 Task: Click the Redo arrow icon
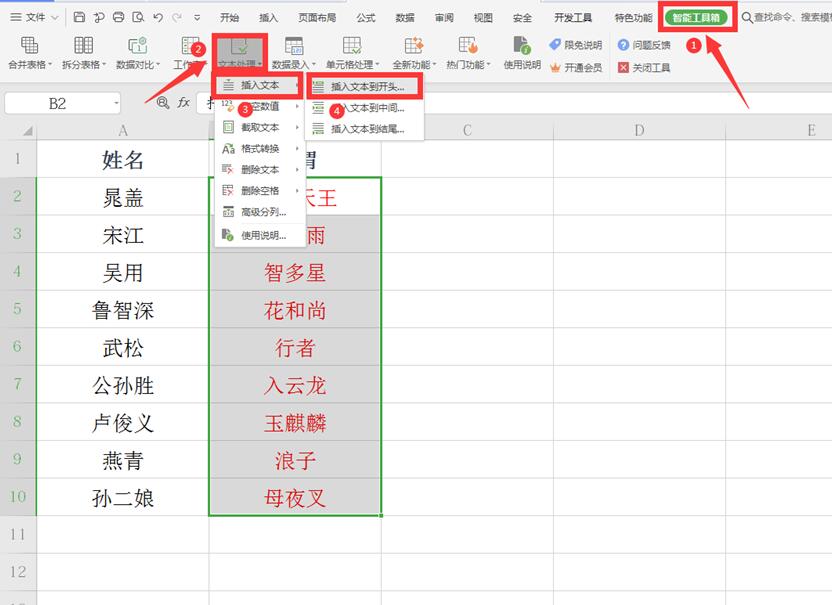coord(177,17)
